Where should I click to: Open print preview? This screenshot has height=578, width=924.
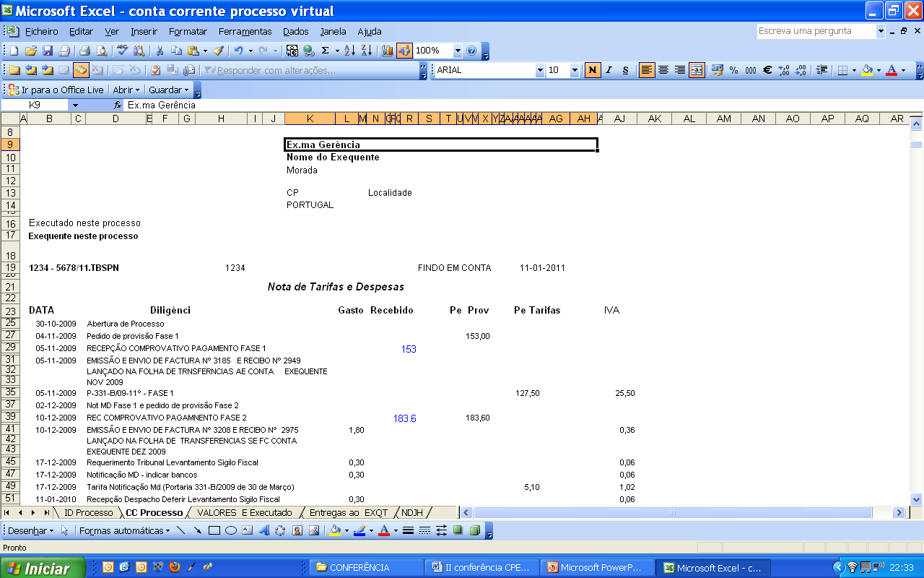point(102,51)
